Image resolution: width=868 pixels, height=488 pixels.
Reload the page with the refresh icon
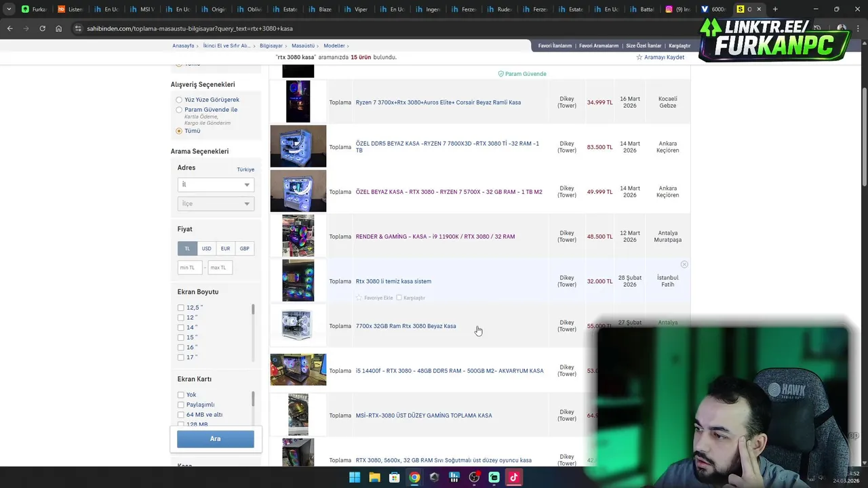(x=42, y=28)
